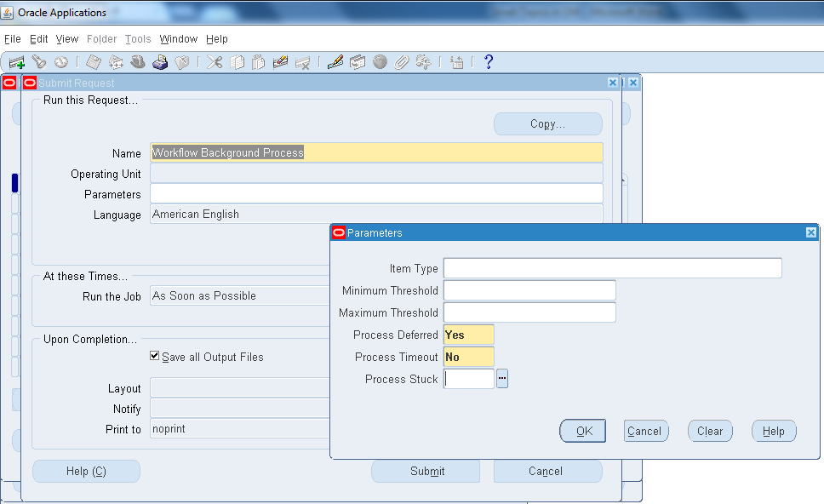
Task: Click the Folder Tools toolbar icon
Action: coord(424,62)
